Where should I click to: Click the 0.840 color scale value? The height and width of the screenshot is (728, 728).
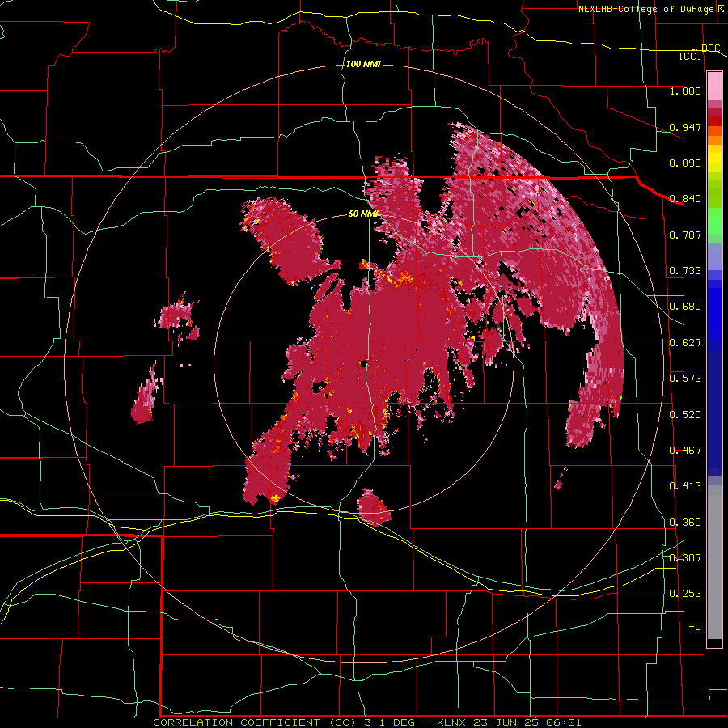point(685,199)
